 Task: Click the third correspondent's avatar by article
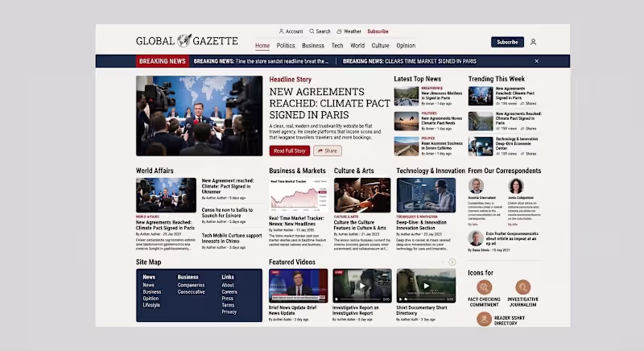click(476, 238)
